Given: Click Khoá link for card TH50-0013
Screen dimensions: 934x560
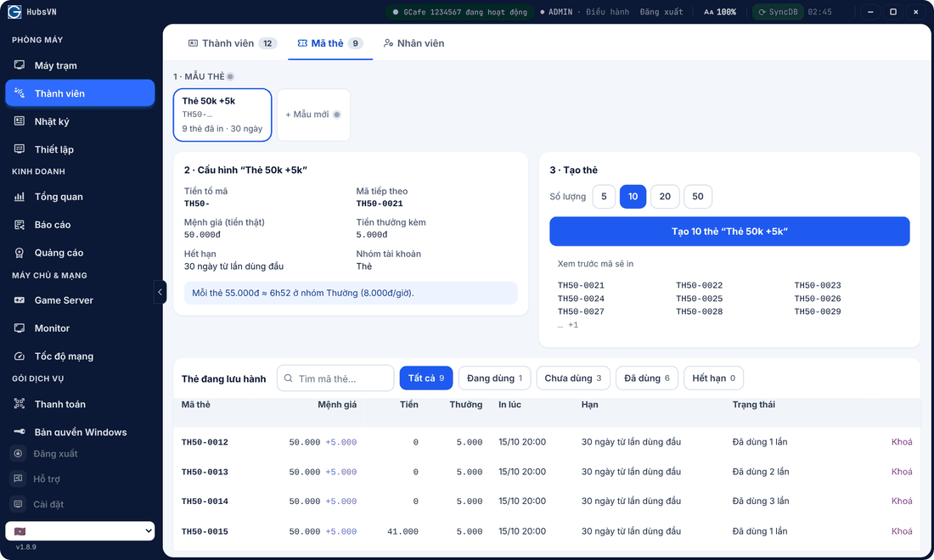Looking at the screenshot, I should pos(901,471).
